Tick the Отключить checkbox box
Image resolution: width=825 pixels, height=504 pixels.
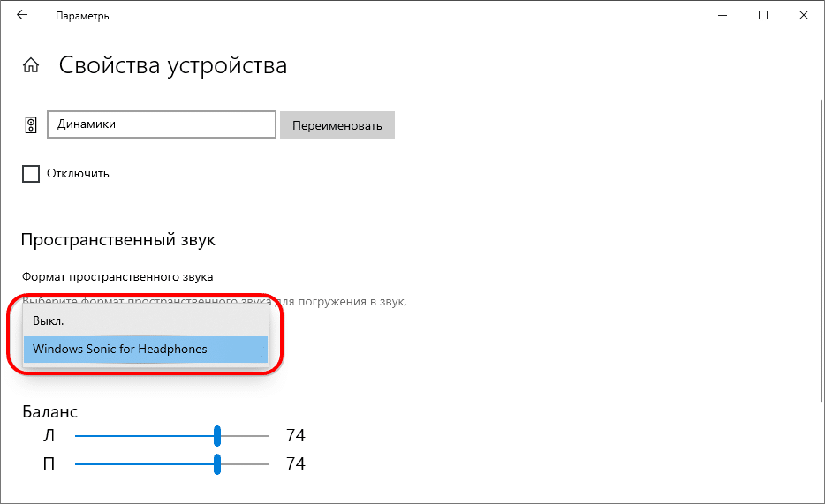(31, 174)
